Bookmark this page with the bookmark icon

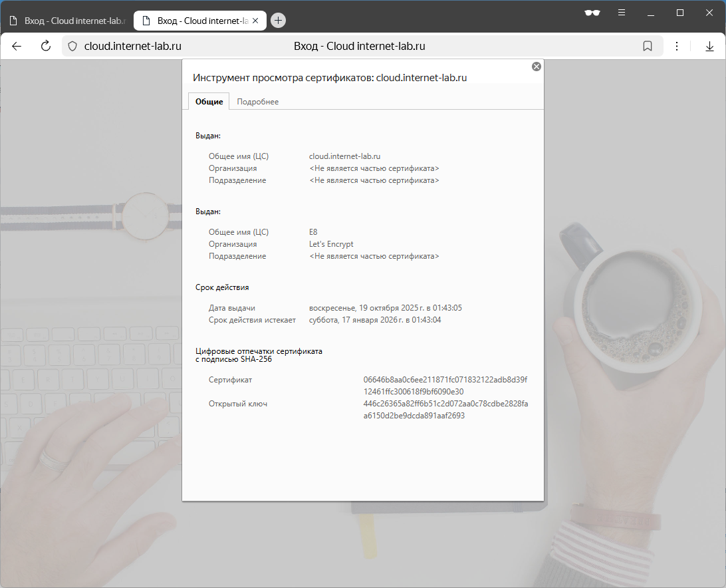tap(647, 46)
